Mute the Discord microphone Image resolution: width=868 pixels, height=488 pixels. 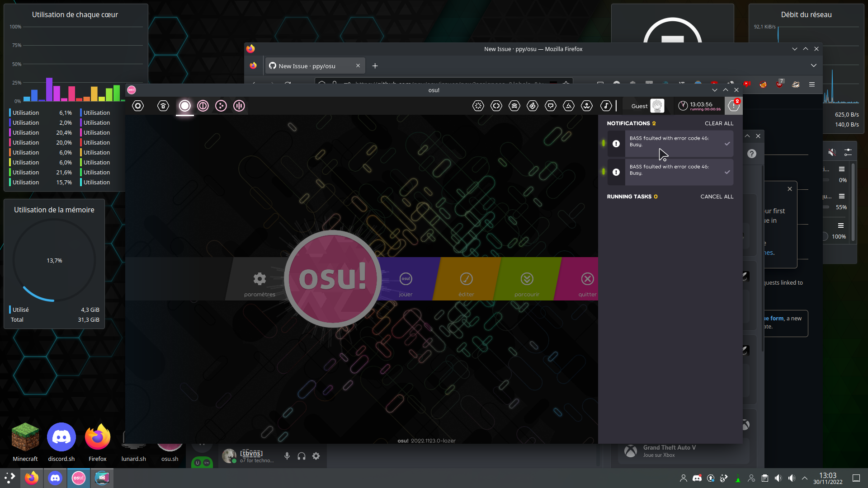pyautogui.click(x=287, y=456)
